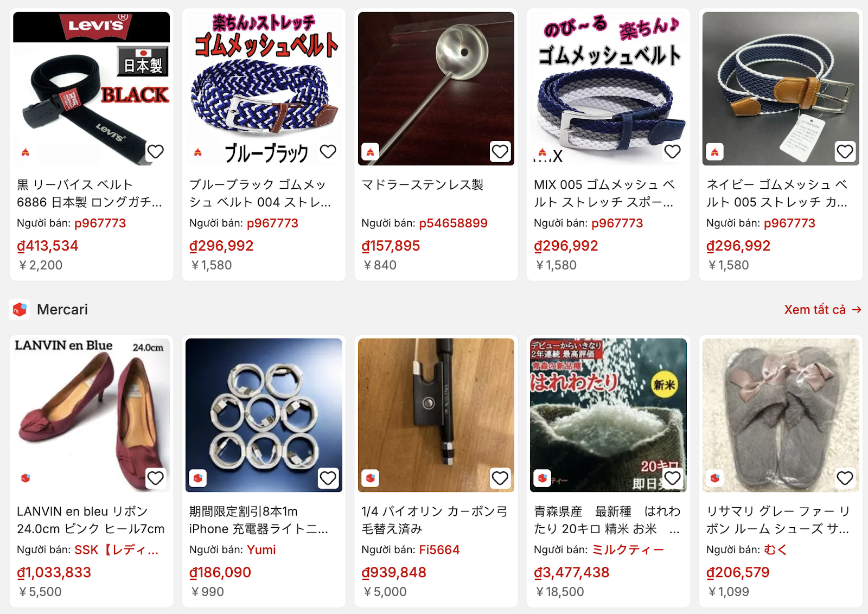Image resolution: width=868 pixels, height=614 pixels.
Task: Toggle heart on Aomori rice listing
Action: point(672,478)
